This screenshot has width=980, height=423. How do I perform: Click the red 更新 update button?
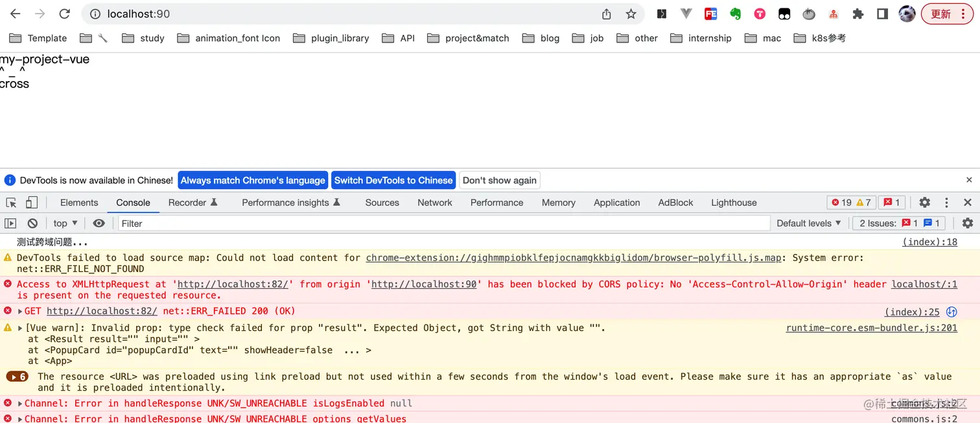[947, 14]
